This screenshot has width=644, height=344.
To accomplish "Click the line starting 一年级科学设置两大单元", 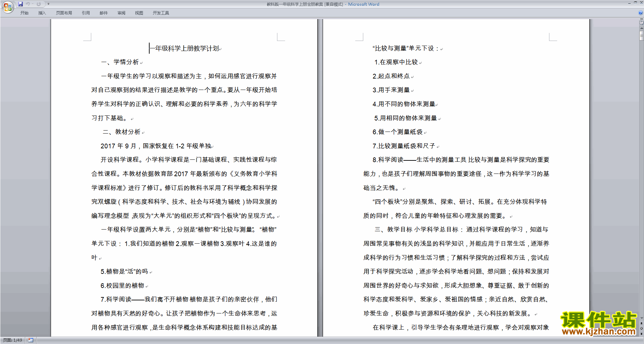I will click(189, 230).
